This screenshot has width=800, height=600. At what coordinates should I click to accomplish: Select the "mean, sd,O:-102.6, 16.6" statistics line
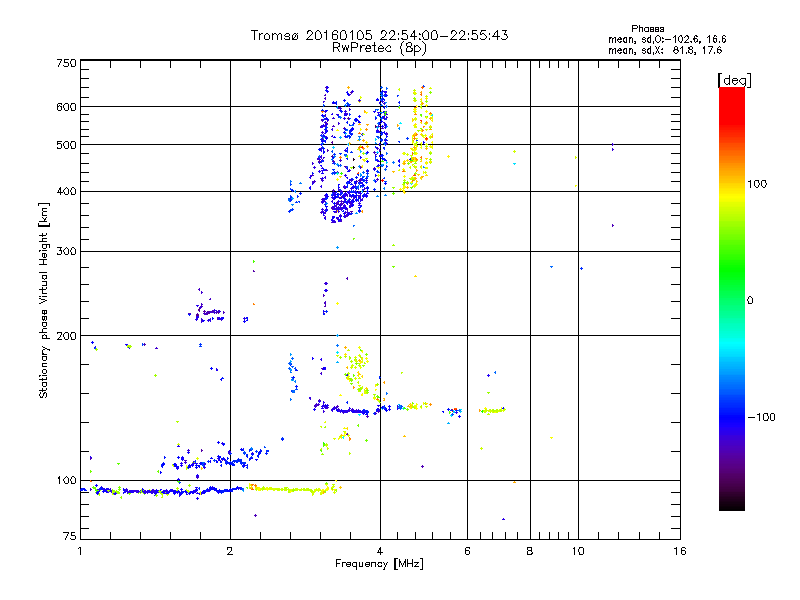tap(667, 39)
